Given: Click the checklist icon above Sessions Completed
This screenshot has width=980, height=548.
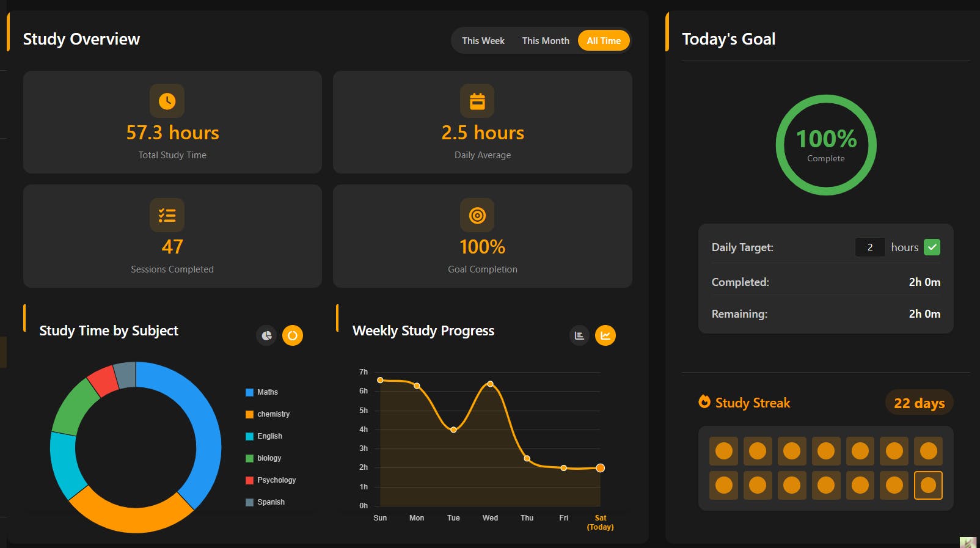Looking at the screenshot, I should click(x=167, y=215).
